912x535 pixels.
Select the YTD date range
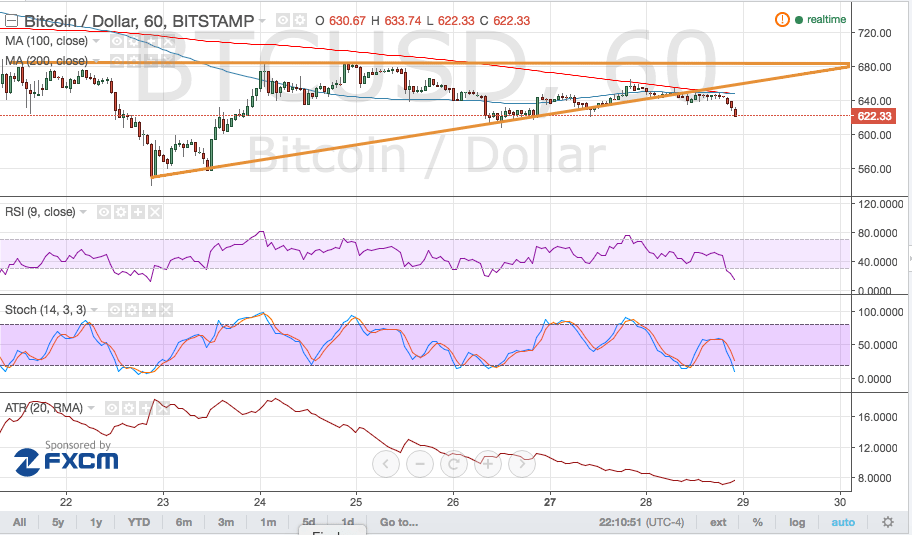click(x=139, y=523)
